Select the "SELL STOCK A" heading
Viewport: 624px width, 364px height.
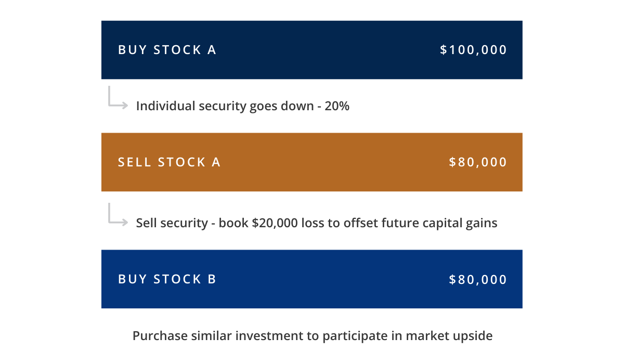(169, 162)
